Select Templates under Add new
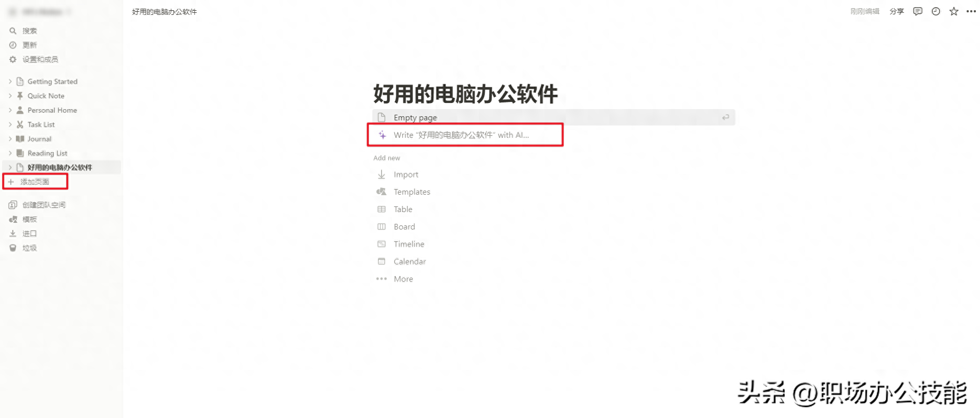The image size is (980, 418). pos(412,192)
